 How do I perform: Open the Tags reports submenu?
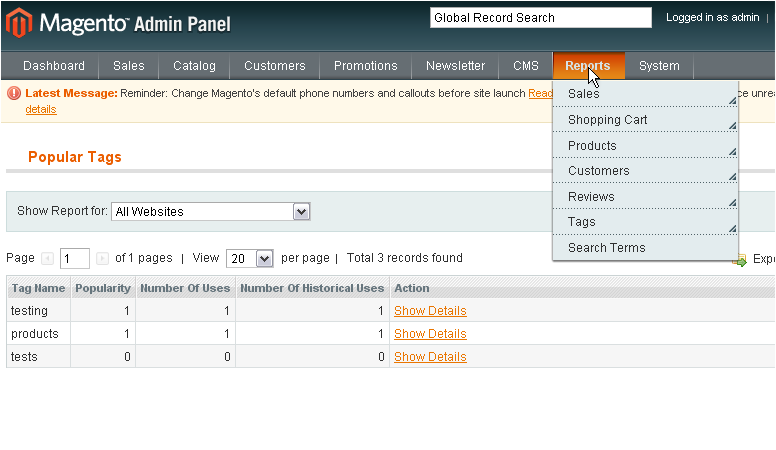[646, 222]
